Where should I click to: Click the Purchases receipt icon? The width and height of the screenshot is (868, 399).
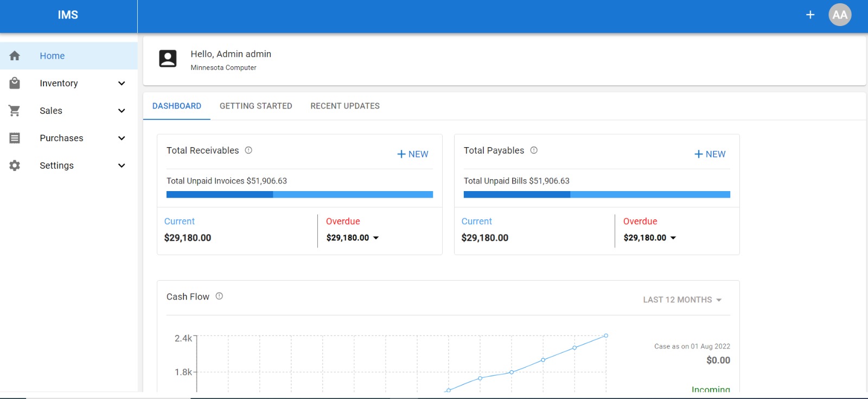coord(15,138)
